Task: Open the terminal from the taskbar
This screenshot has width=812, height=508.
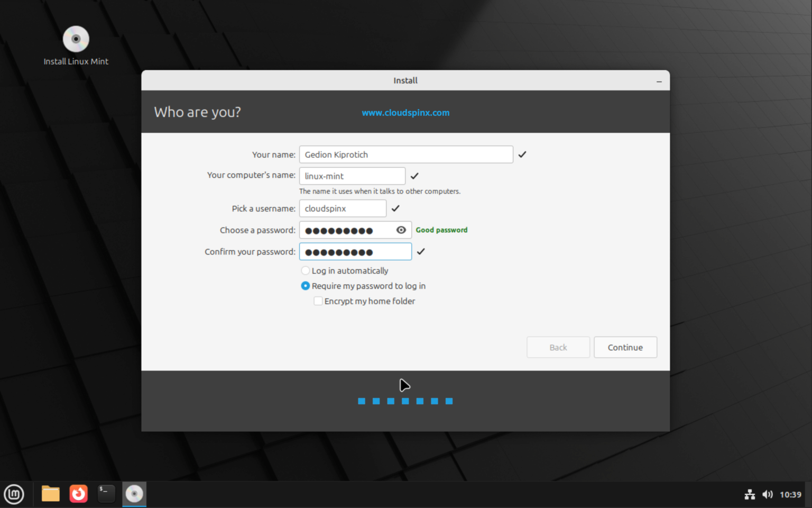Action: 106,494
